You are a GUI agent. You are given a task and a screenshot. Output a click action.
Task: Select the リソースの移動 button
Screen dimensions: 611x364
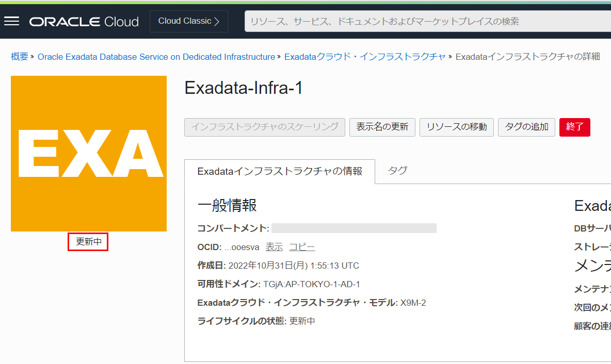click(x=457, y=127)
